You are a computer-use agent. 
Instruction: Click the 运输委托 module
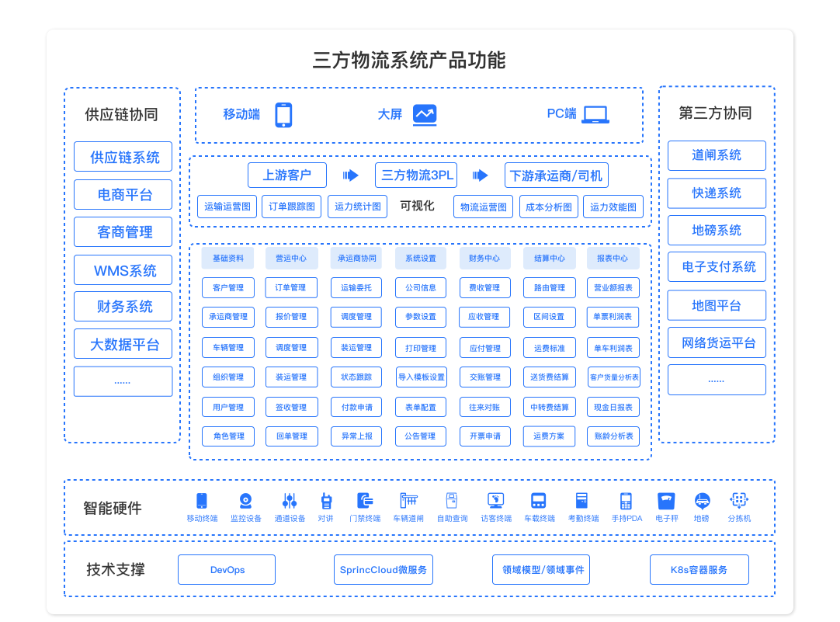pyautogui.click(x=356, y=287)
